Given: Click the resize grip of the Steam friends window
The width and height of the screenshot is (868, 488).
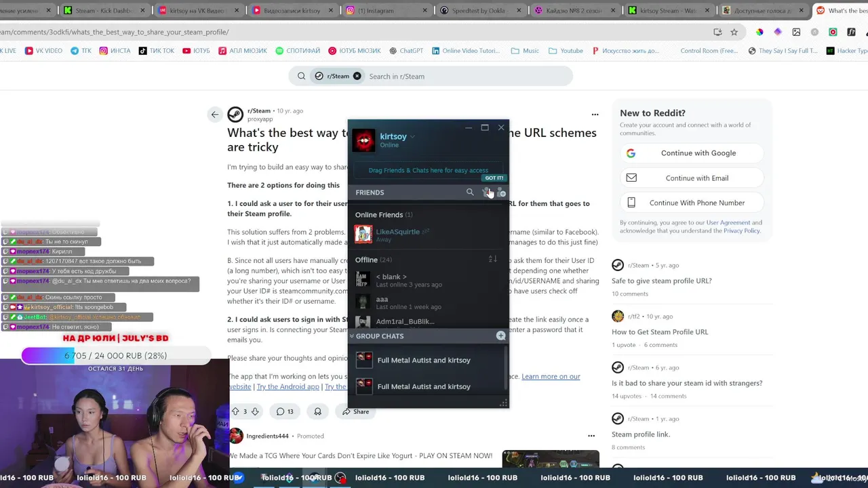Looking at the screenshot, I should tap(503, 403).
